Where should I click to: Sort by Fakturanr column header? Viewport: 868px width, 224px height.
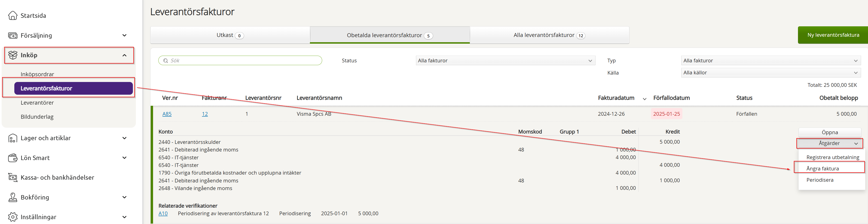click(214, 98)
